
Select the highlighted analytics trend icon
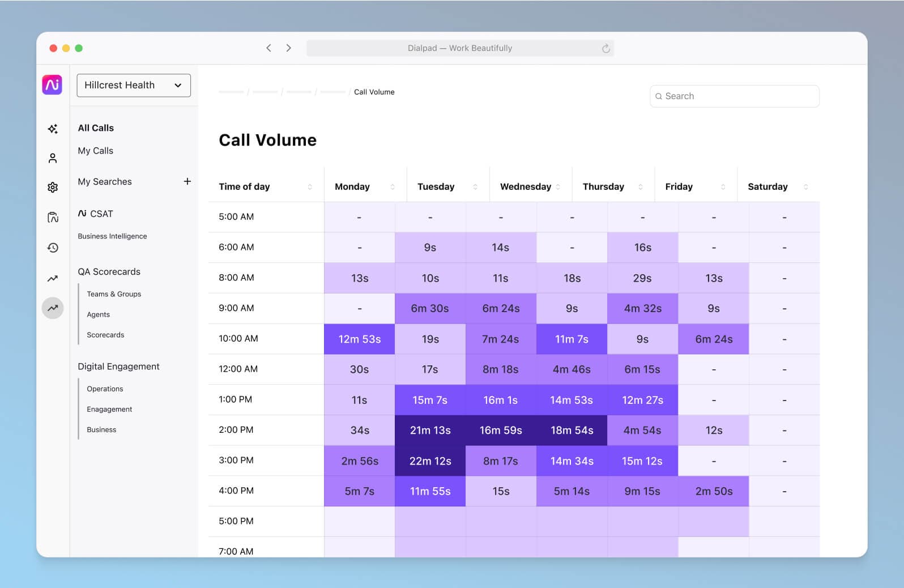coord(53,308)
